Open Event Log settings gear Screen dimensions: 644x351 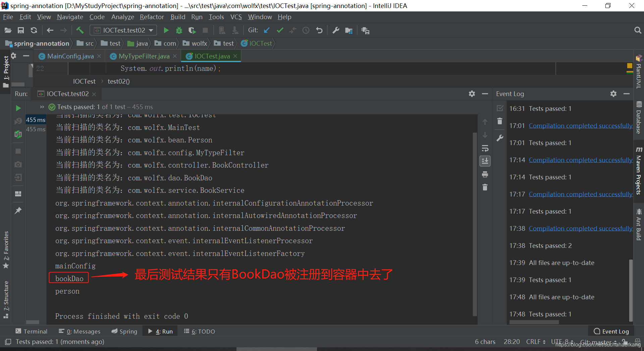[613, 94]
